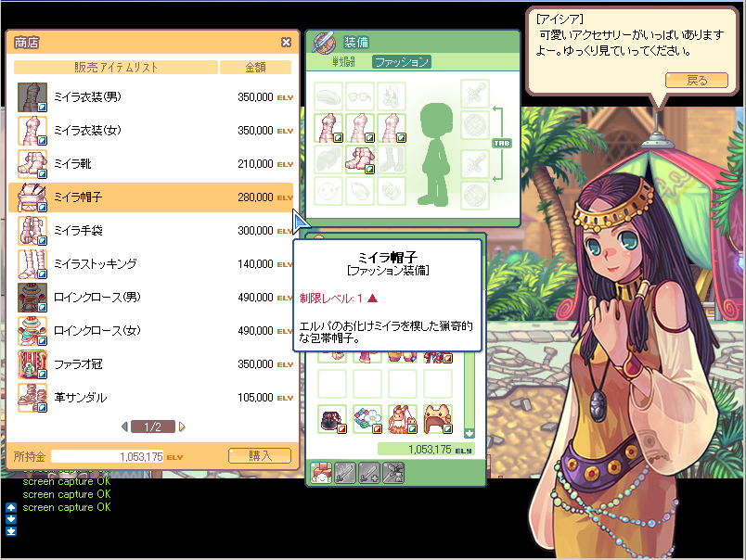Click the cat hat inventory item
The image size is (746, 560).
(x=438, y=419)
